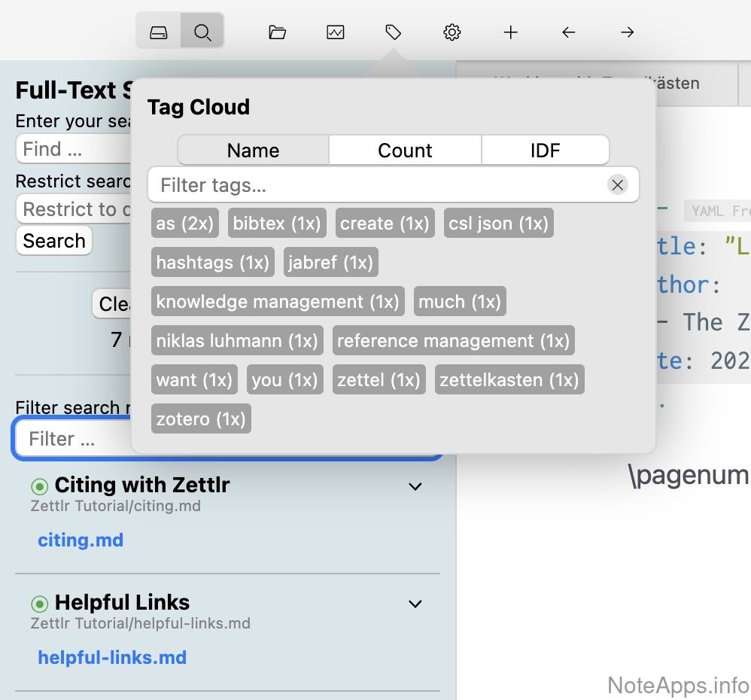
Task: Go forward with right arrow icon
Action: 628,32
